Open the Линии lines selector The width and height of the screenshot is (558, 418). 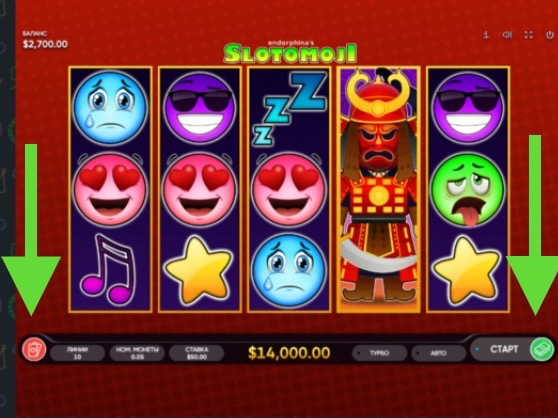click(x=77, y=353)
